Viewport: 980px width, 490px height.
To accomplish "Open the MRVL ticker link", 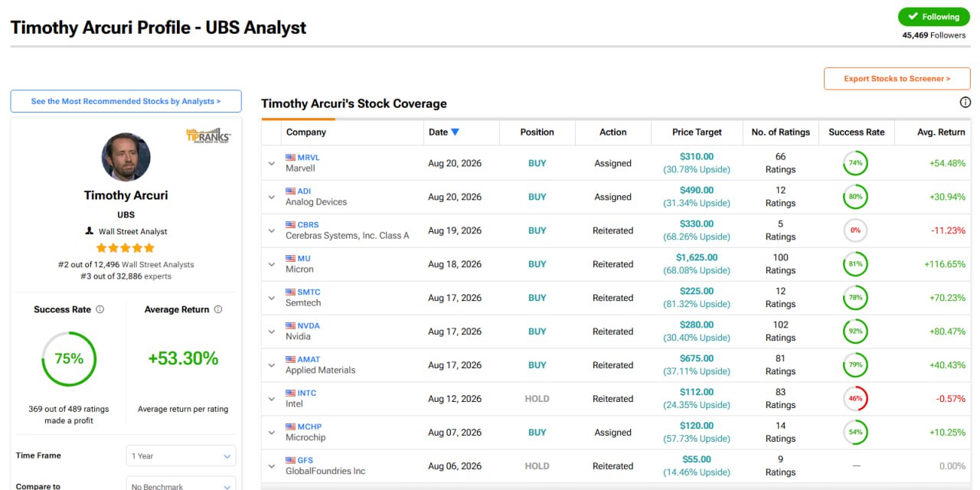I will pyautogui.click(x=309, y=158).
